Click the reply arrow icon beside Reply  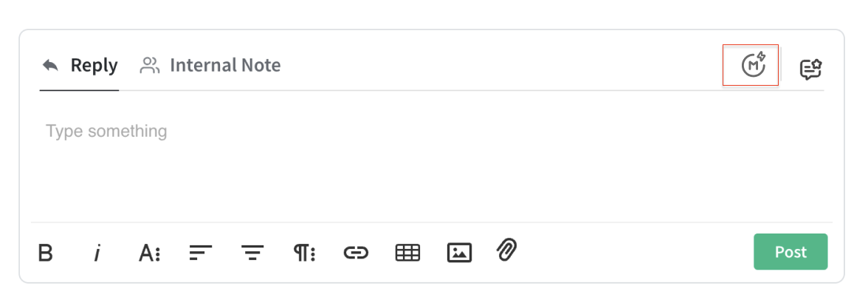pyautogui.click(x=50, y=65)
